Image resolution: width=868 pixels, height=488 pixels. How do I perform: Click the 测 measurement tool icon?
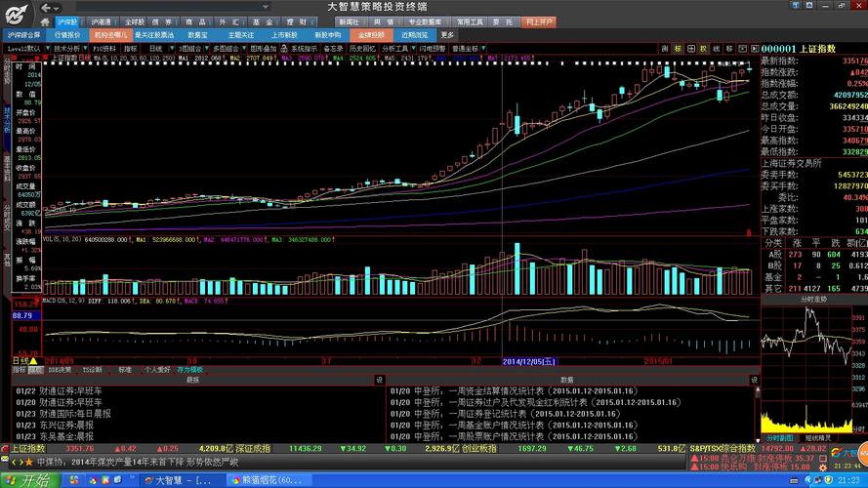point(665,49)
